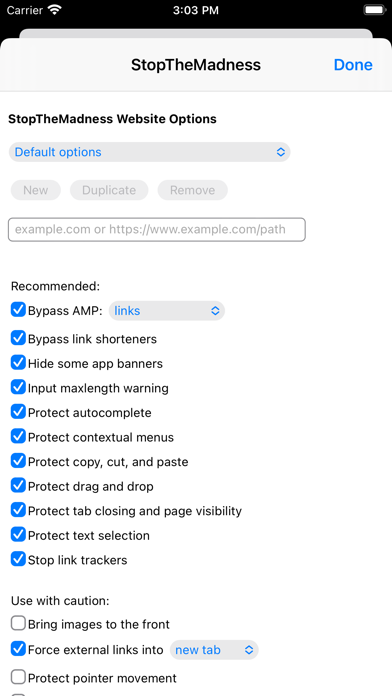Disable Hide some app banners
The width and height of the screenshot is (392, 696).
[x=18, y=363]
